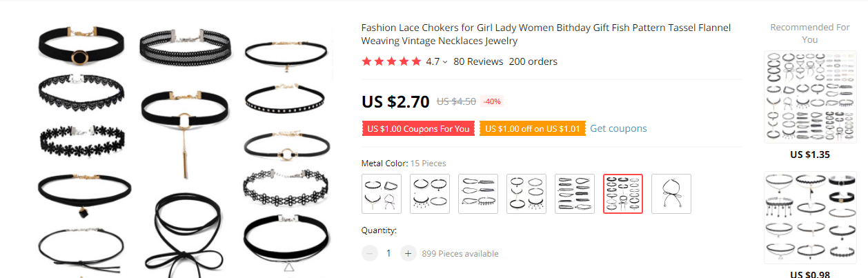
Task: Pick the fourth Metal Color variant swatch
Action: (526, 194)
